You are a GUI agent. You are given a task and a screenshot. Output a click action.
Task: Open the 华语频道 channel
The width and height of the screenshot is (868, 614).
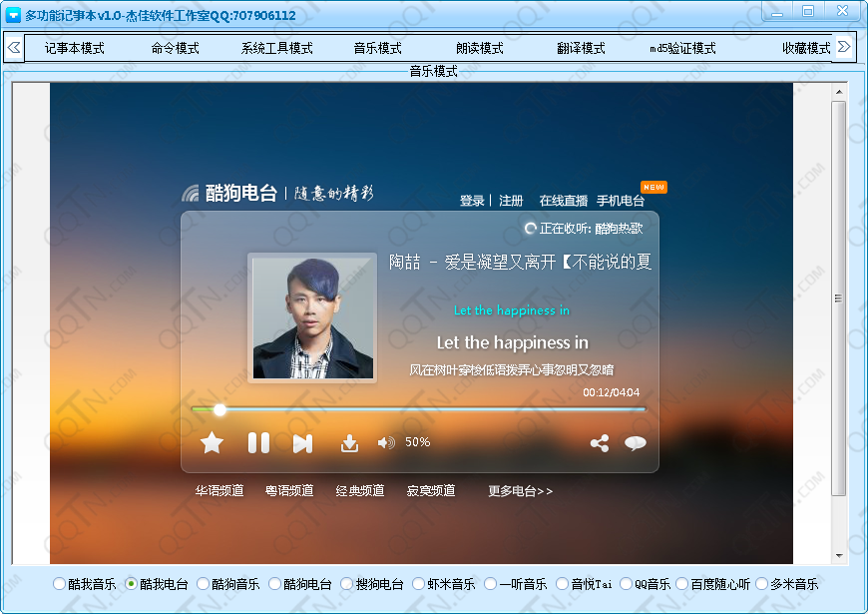(x=218, y=491)
